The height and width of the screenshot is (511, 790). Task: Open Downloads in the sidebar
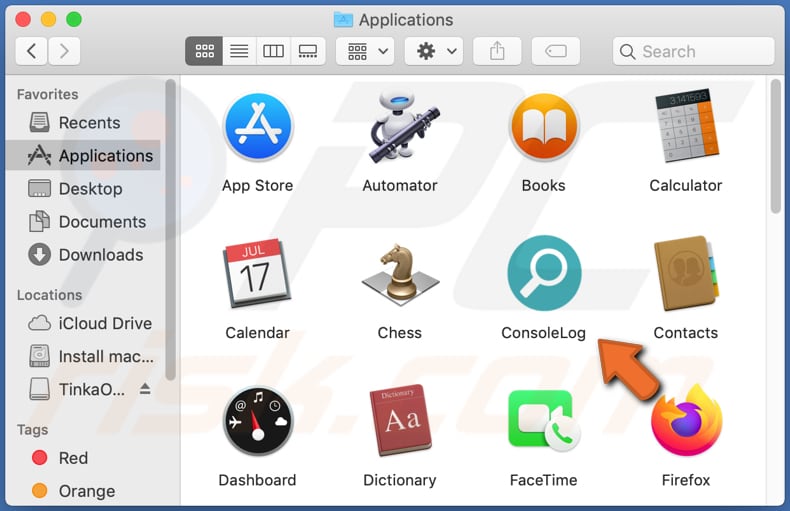(x=83, y=254)
